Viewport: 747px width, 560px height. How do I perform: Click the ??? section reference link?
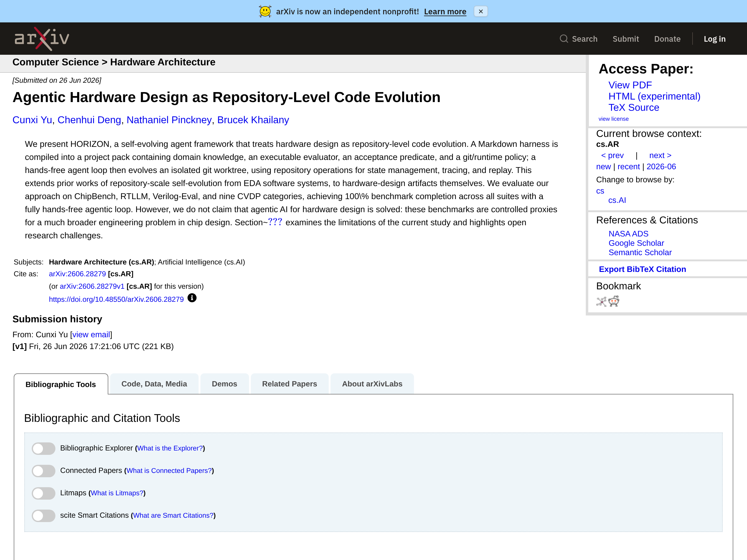275,222
